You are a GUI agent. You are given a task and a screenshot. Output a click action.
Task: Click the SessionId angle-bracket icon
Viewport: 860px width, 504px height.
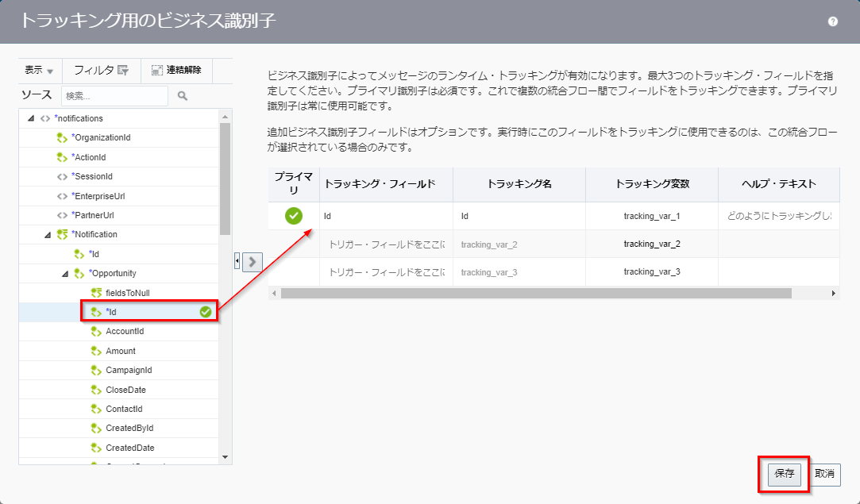point(62,176)
